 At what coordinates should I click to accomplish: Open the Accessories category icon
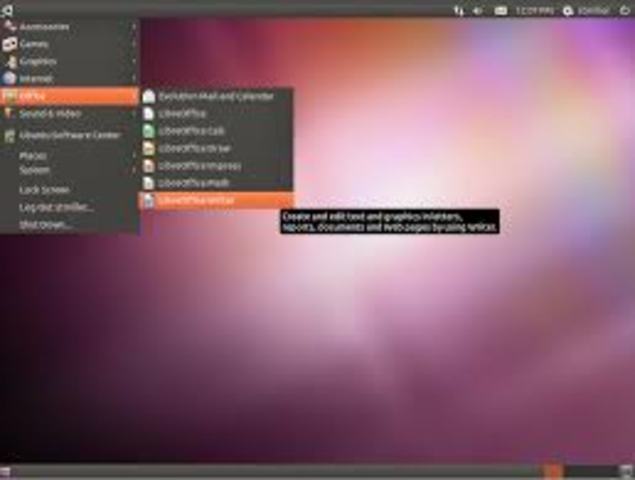point(9,27)
